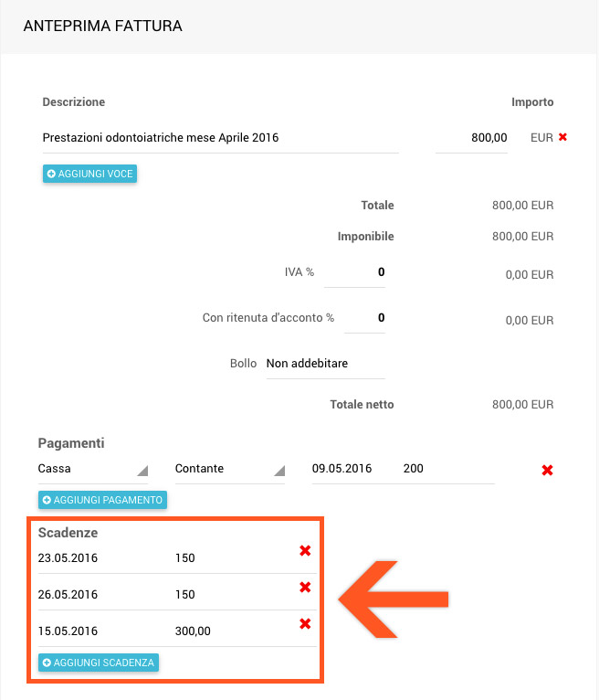This screenshot has width=599, height=700.
Task: Remove the 26.05.2016 scadenza row
Action: (305, 587)
